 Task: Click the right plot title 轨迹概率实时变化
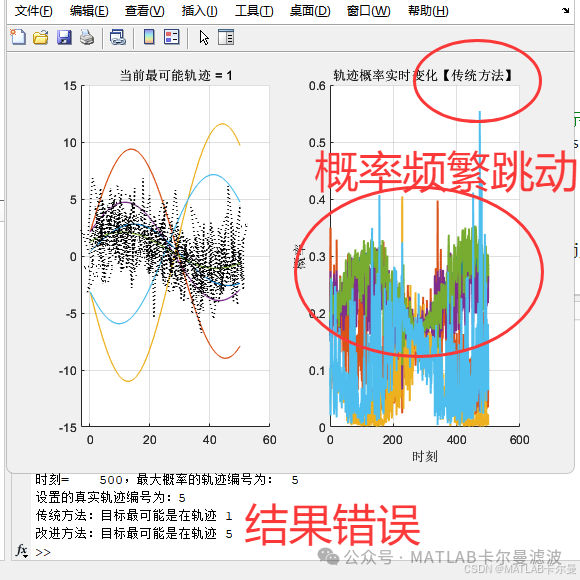pyautogui.click(x=423, y=75)
